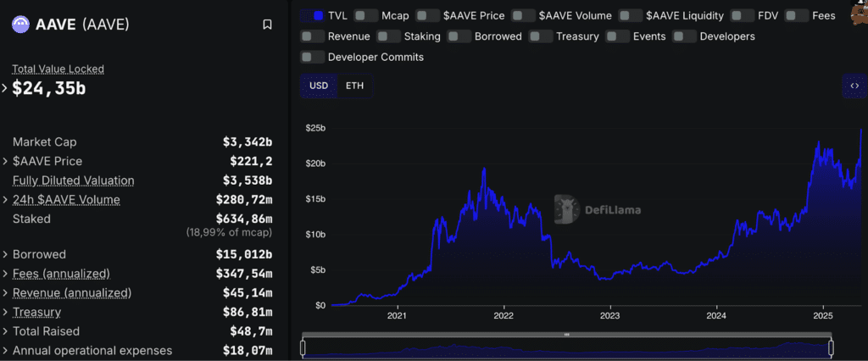This screenshot has height=361, width=868.
Task: Click the Total Value Locked label
Action: [x=58, y=69]
